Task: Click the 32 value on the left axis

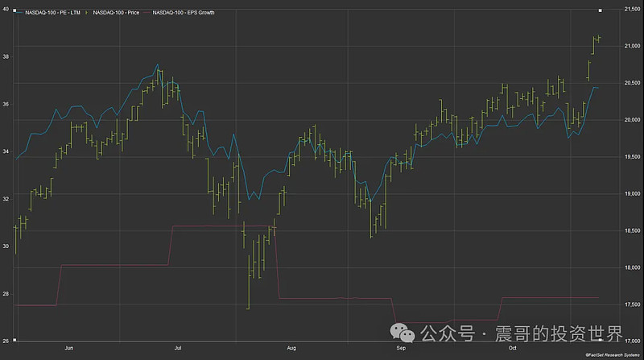Action: pos(6,199)
